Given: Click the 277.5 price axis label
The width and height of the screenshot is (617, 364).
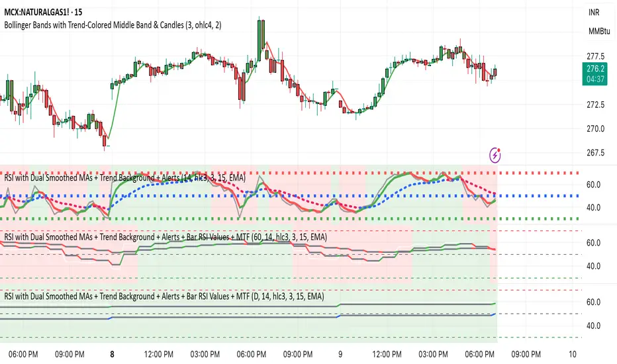Looking at the screenshot, I should click(595, 56).
